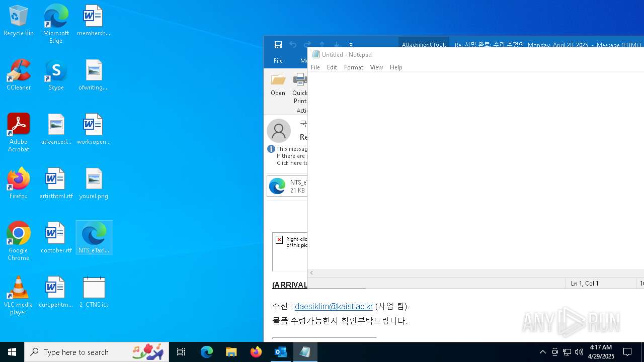The width and height of the screenshot is (644, 362).
Task: Open the clock and calendar flyout
Action: point(601,352)
